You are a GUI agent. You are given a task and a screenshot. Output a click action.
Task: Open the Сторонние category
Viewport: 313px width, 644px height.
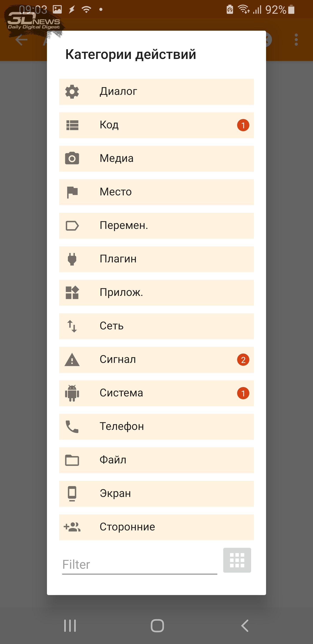(156, 527)
